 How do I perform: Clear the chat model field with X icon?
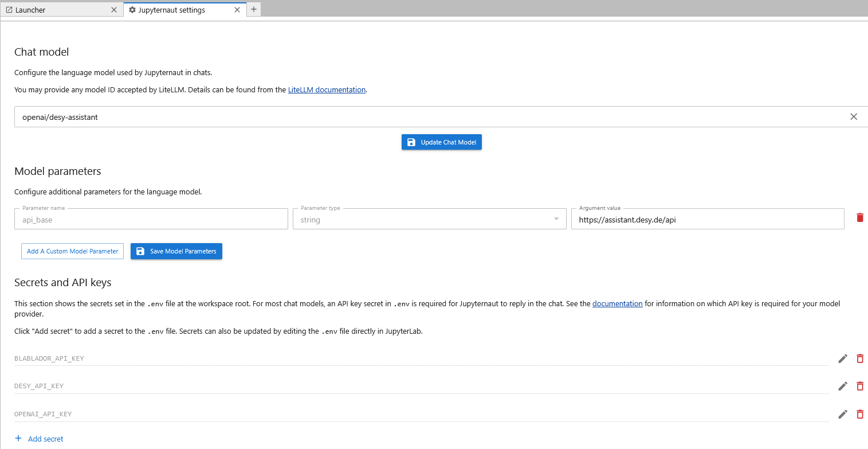click(x=854, y=116)
